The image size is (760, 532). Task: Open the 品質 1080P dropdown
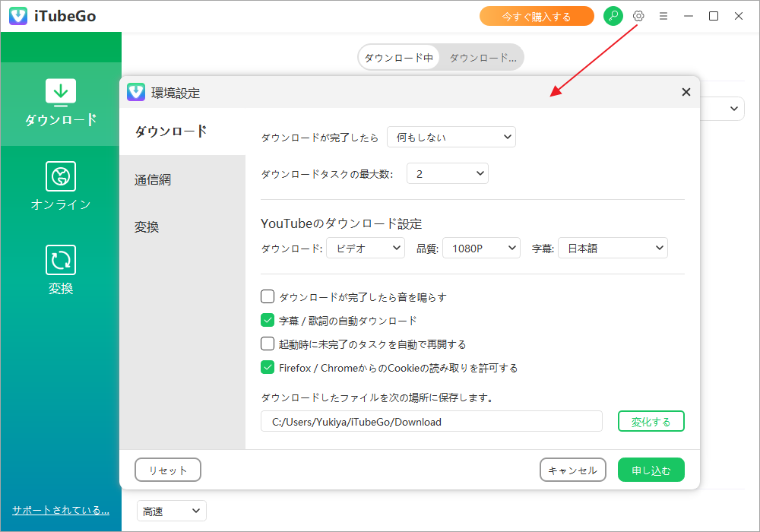pyautogui.click(x=481, y=248)
